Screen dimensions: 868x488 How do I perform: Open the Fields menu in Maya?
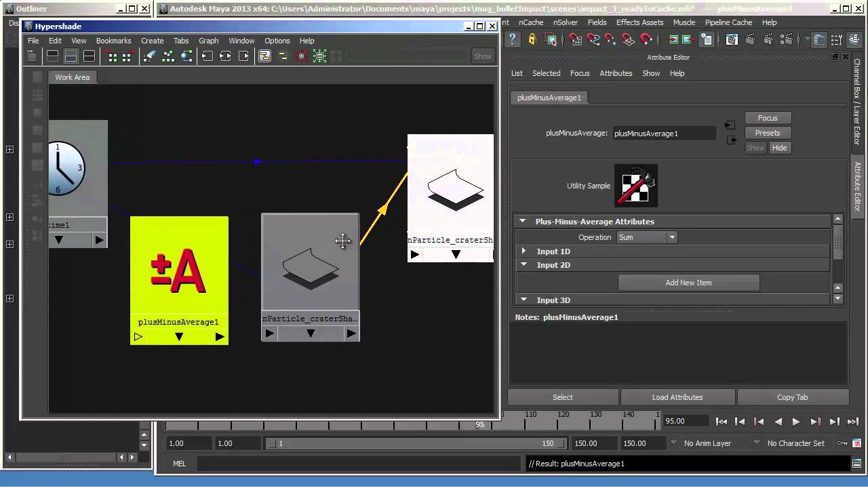click(597, 22)
